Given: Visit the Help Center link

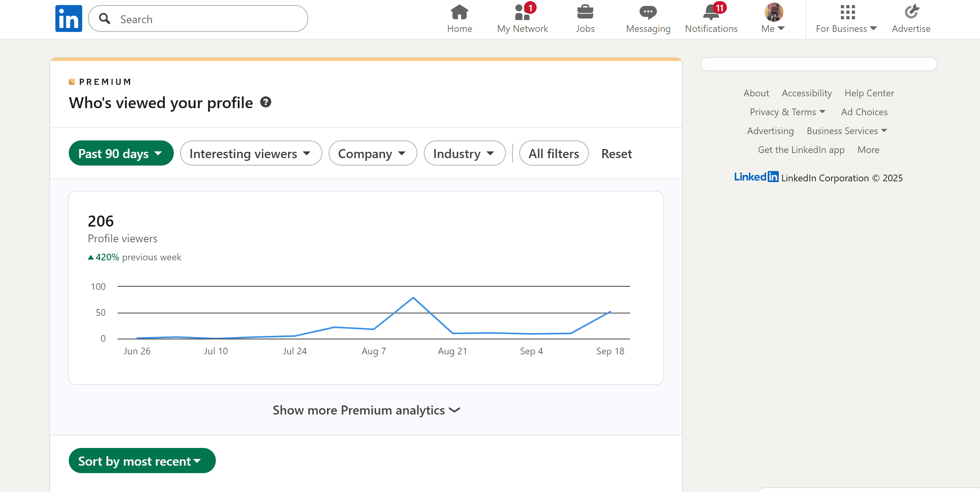Looking at the screenshot, I should 869,93.
